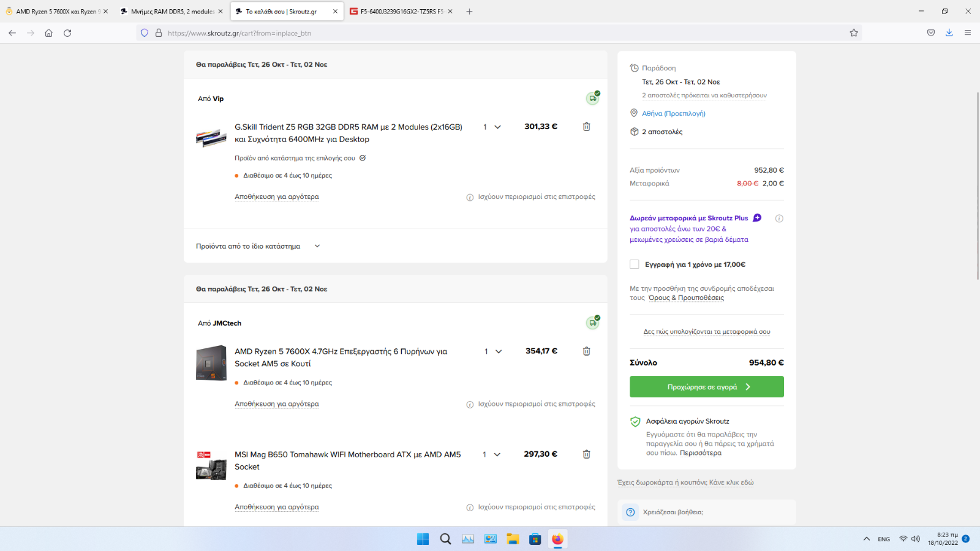The width and height of the screenshot is (980, 551).
Task: Go back to the previous page
Action: [12, 33]
